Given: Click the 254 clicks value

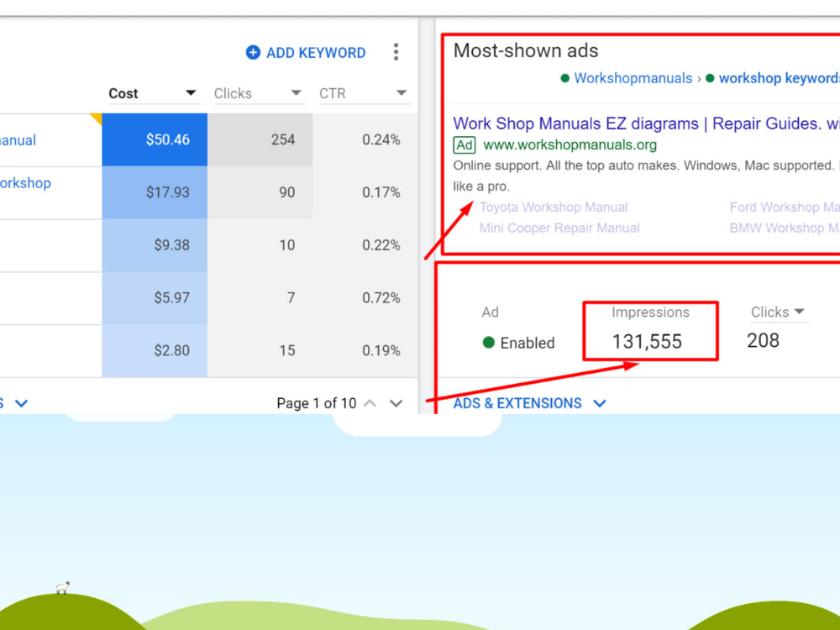Looking at the screenshot, I should (x=283, y=139).
